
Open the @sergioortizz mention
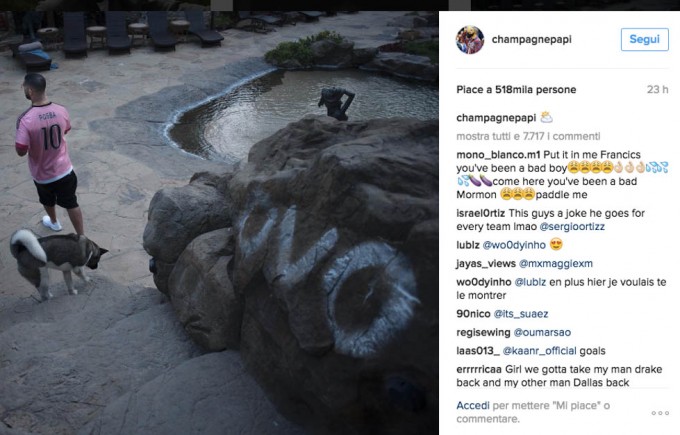click(572, 227)
